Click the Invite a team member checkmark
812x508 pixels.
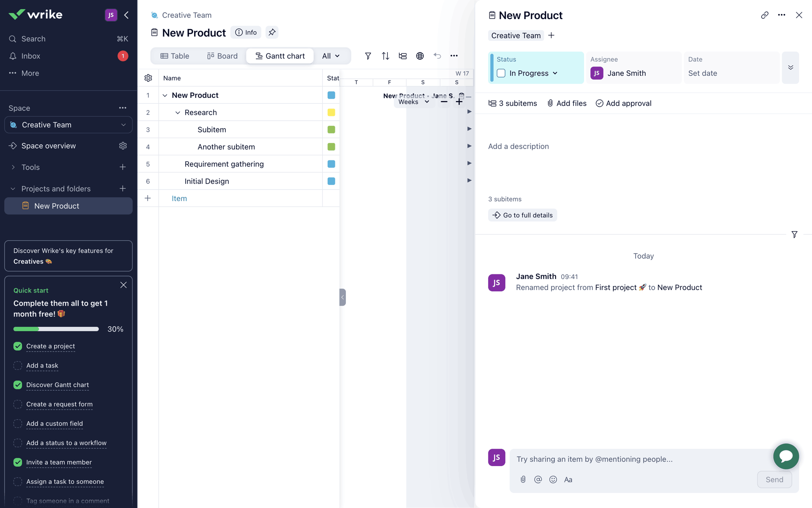(18, 462)
